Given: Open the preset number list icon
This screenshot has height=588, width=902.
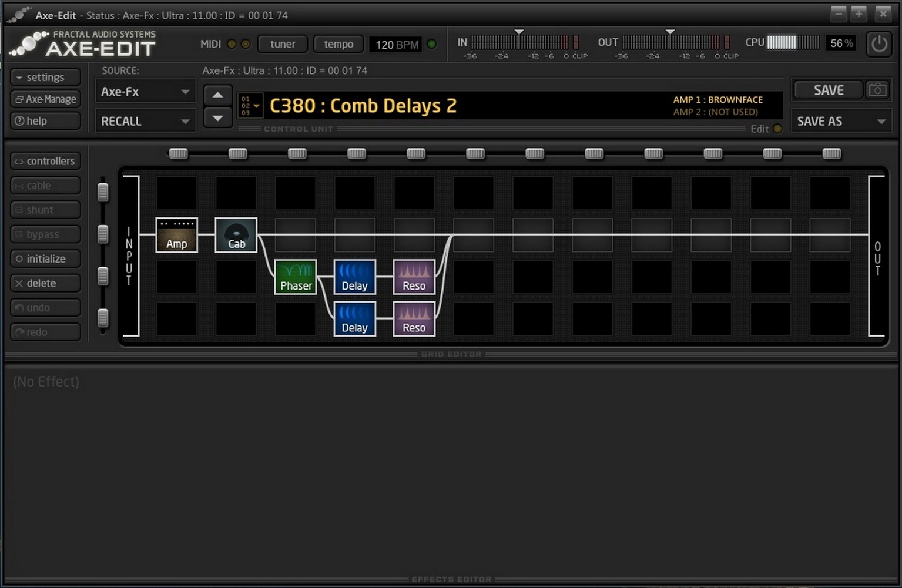Looking at the screenshot, I should click(x=250, y=106).
